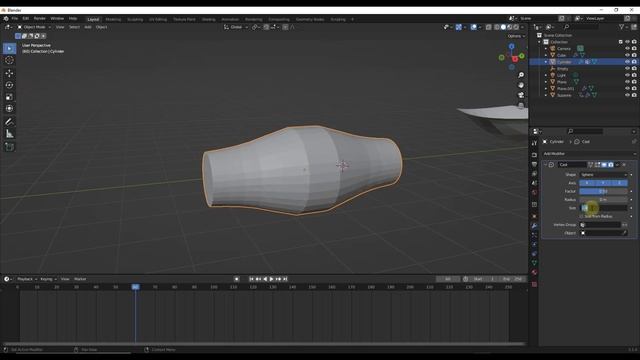Toggle Cast modifier X axis

pyautogui.click(x=587, y=183)
